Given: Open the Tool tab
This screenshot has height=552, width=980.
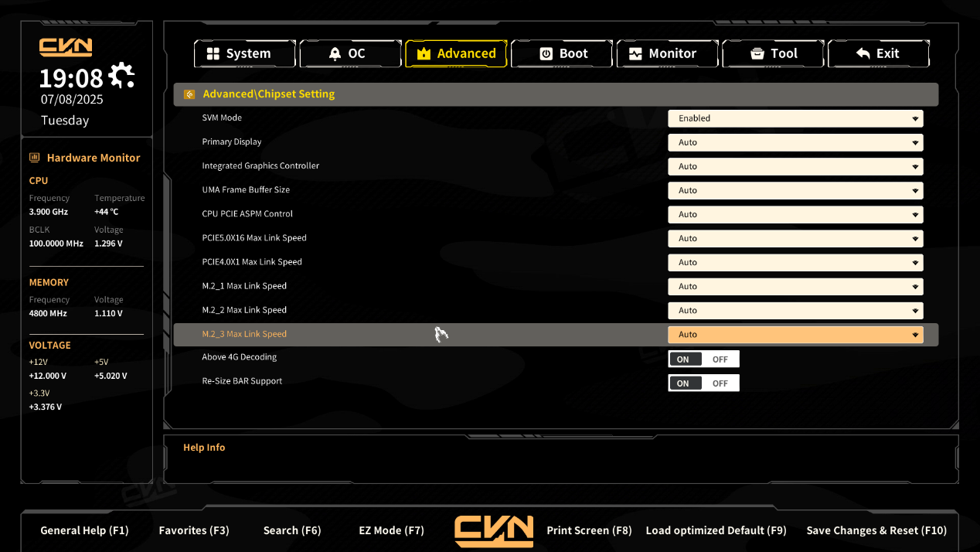Looking at the screenshot, I should 773,53.
